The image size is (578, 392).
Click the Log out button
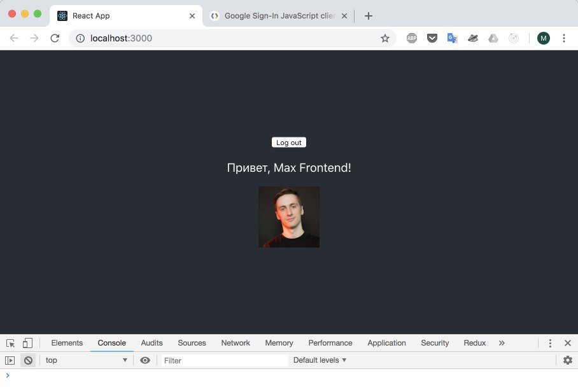[x=288, y=143]
